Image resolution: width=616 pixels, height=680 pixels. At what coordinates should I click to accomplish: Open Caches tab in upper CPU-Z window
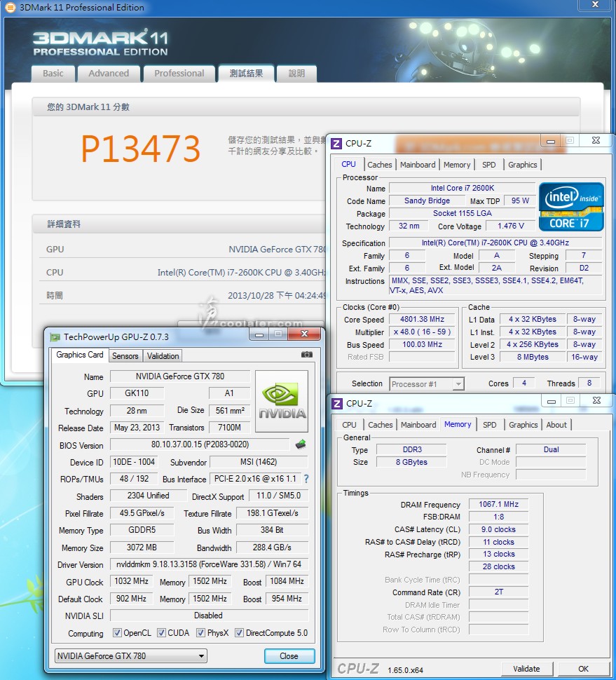(379, 165)
